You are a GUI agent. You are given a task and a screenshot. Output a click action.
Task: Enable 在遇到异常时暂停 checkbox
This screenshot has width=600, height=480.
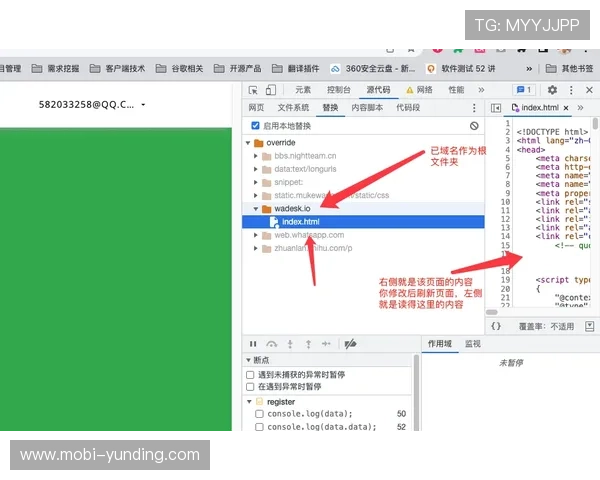[250, 387]
